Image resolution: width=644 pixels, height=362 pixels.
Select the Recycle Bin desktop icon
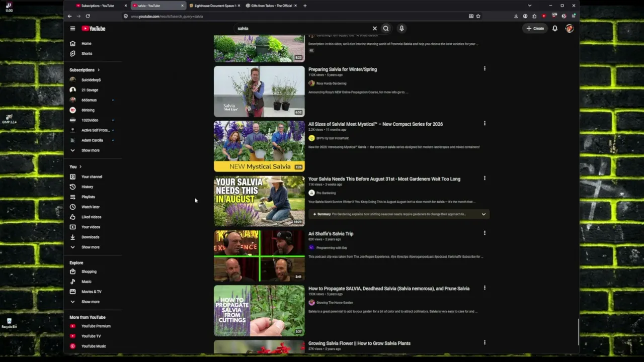click(9, 323)
